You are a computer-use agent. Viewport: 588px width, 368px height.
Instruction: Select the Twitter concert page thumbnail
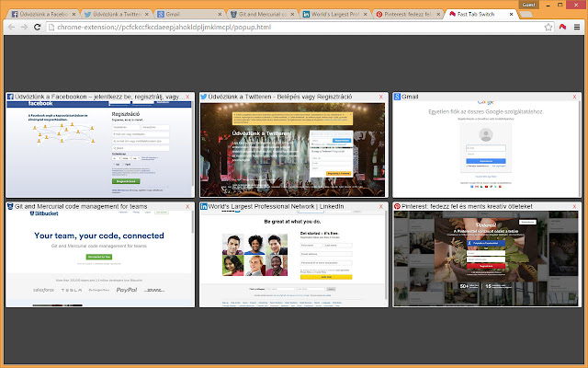(x=292, y=149)
